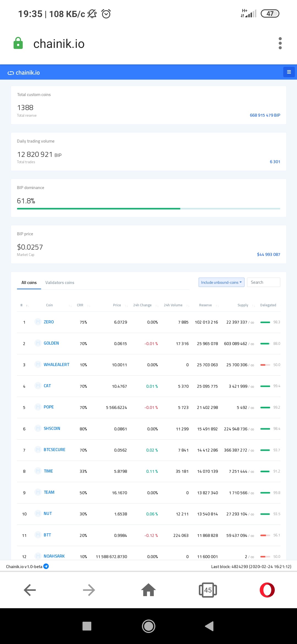Open the hamburger menu in blue header
This screenshot has height=644, width=297.
coord(289,72)
